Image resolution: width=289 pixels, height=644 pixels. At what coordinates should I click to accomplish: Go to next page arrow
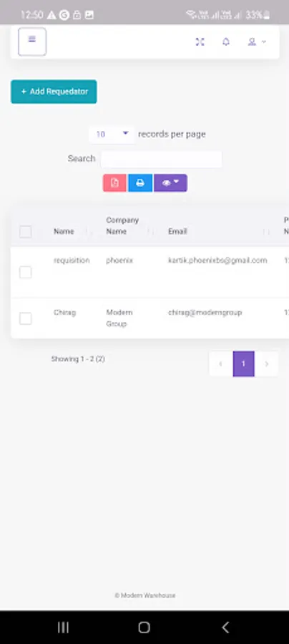266,364
